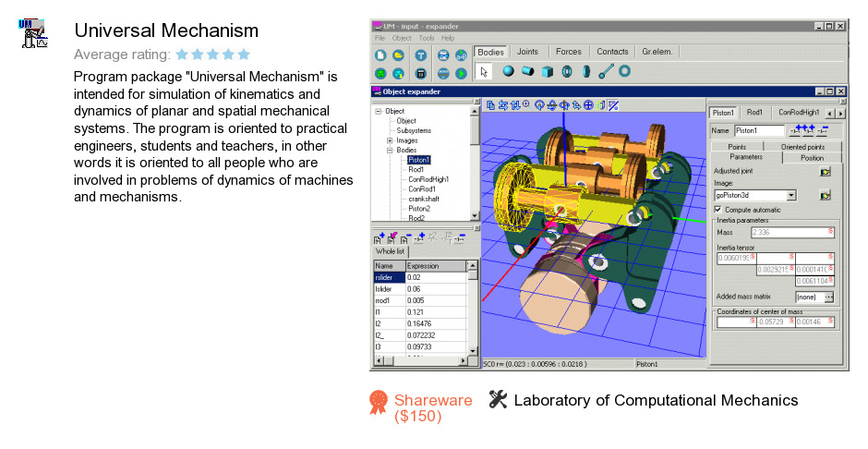Image resolution: width=868 pixels, height=449 pixels.
Task: Open the Help menu
Action: point(448,38)
